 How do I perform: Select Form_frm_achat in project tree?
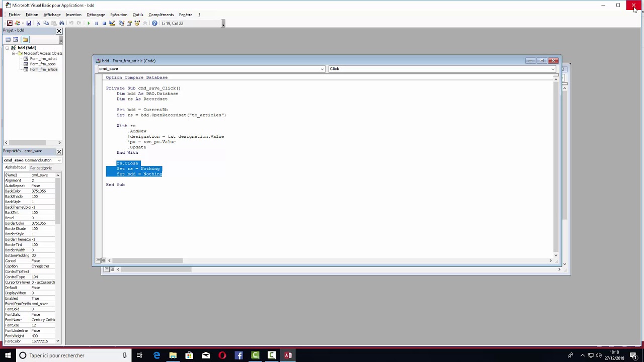coord(43,59)
